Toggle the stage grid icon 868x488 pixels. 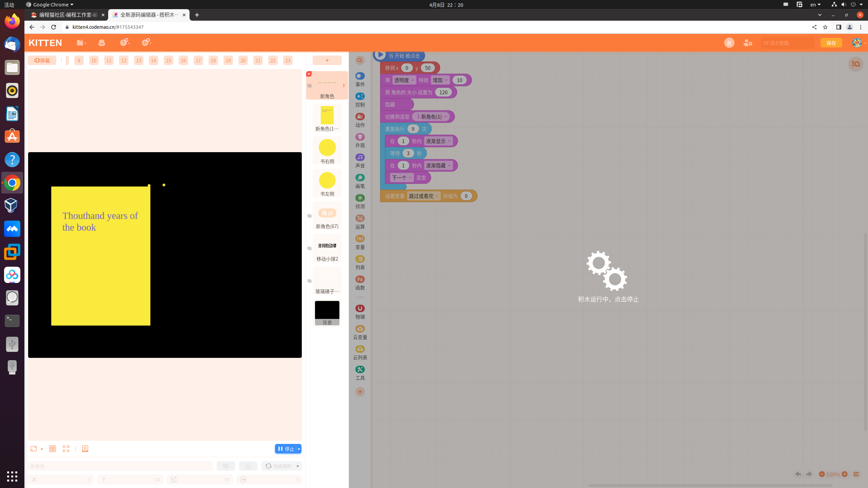coord(53,449)
